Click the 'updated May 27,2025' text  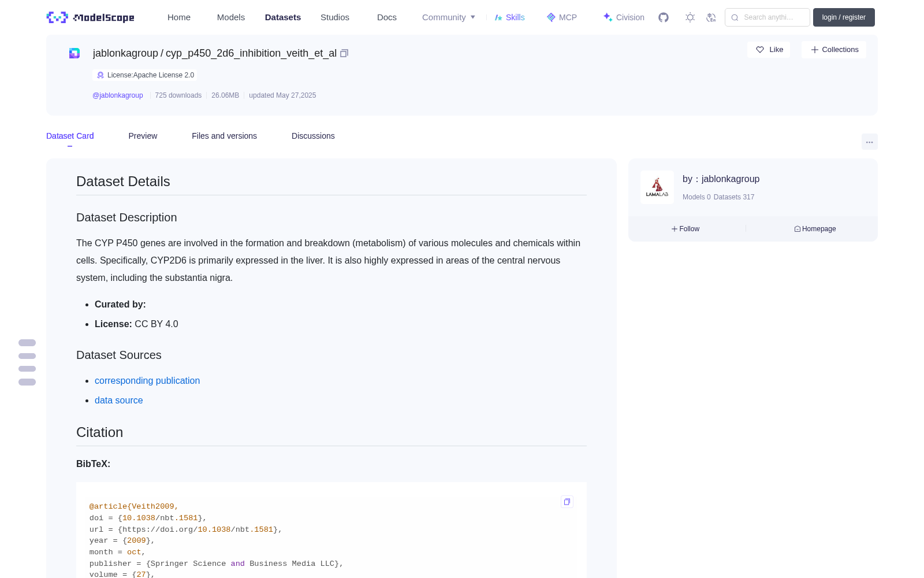[282, 95]
